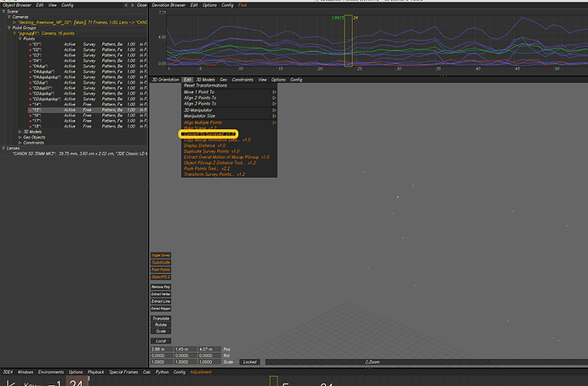This screenshot has height=386, width=588.
Task: Open the 3D Models menu
Action: (x=205, y=80)
